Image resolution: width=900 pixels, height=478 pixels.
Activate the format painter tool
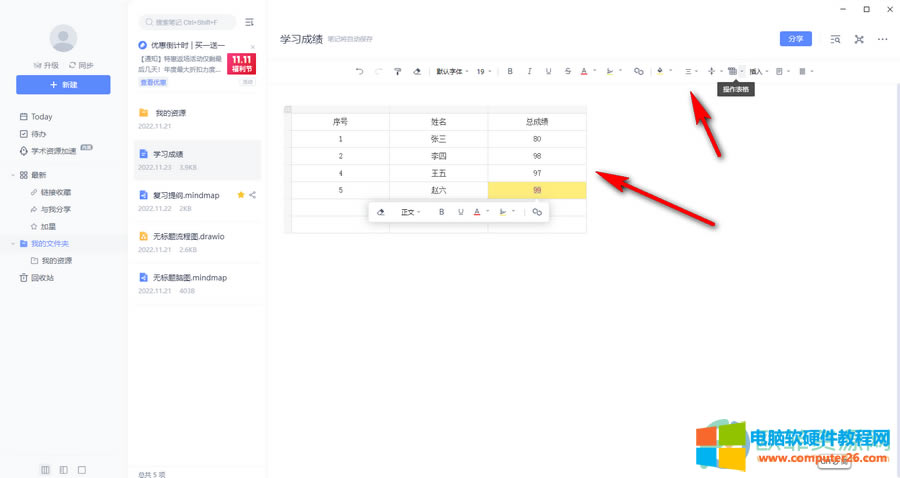(397, 71)
